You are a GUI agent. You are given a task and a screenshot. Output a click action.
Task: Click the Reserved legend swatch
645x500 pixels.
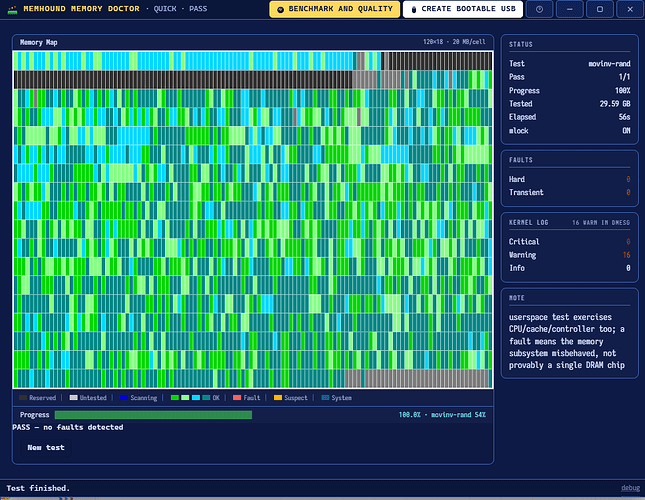pos(23,398)
